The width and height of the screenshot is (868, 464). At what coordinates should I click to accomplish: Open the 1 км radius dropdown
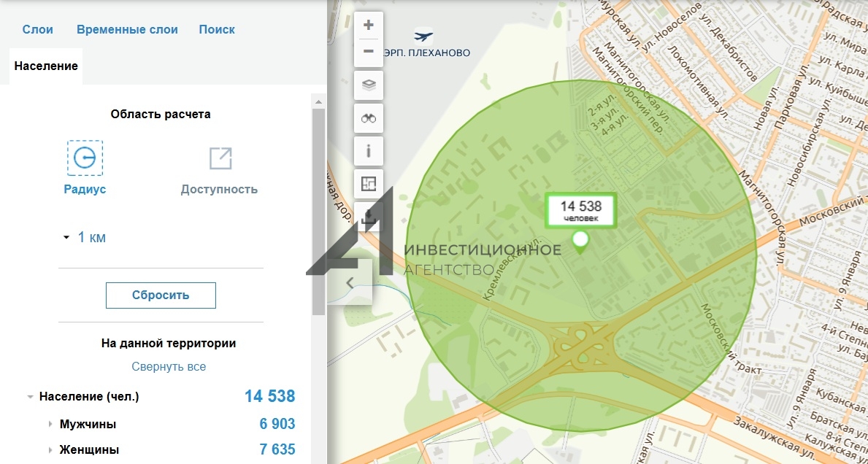(85, 237)
